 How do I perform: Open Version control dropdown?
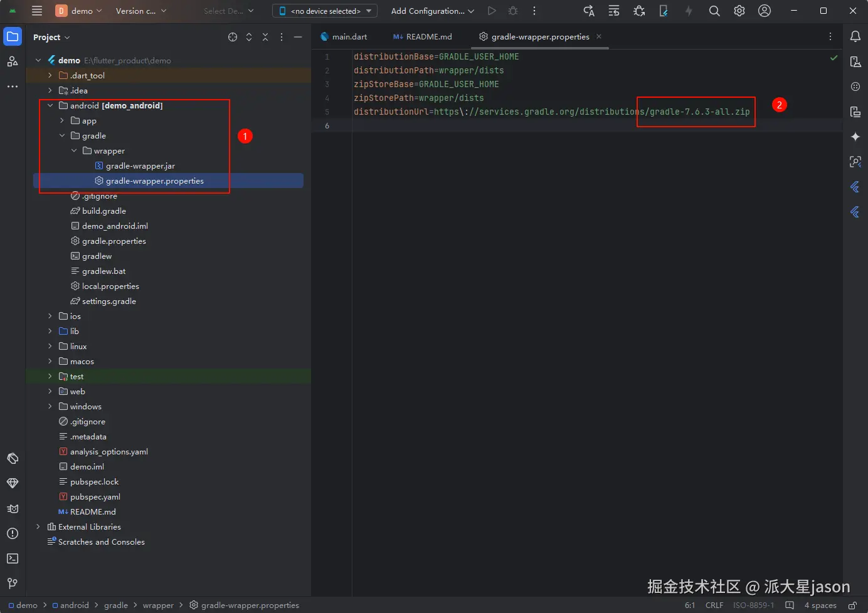141,11
